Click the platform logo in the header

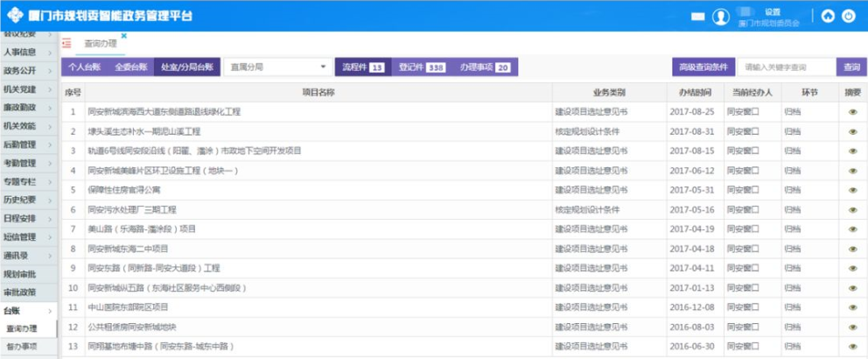(x=15, y=16)
